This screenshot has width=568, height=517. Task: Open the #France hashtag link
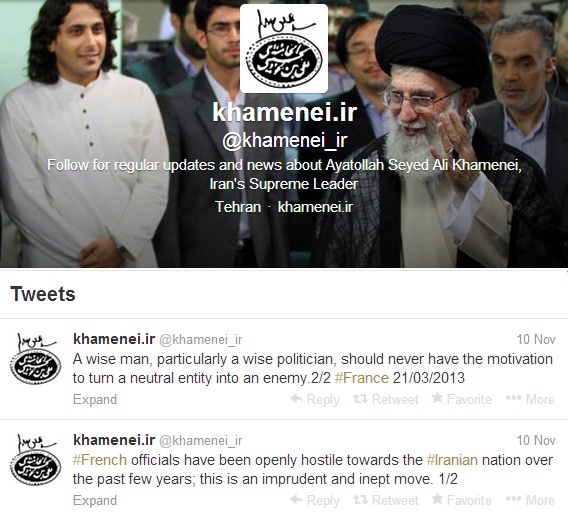362,378
